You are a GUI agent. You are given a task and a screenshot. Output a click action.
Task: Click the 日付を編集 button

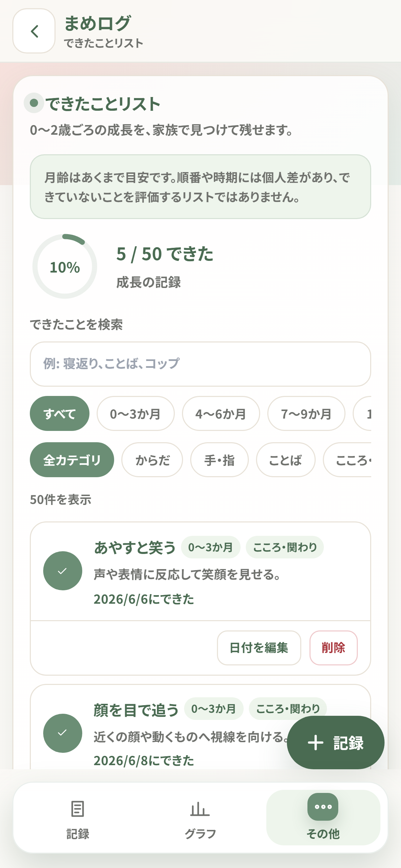coord(259,648)
